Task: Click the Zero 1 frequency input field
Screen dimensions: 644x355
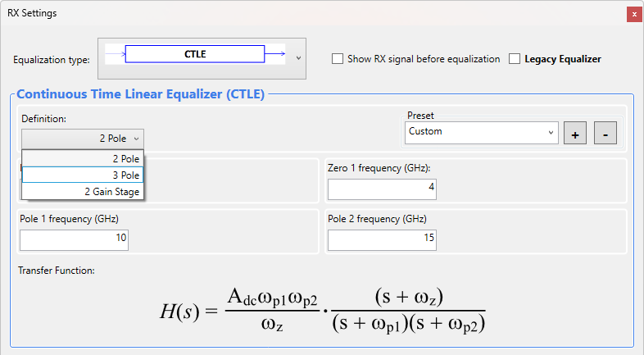Action: (382, 189)
